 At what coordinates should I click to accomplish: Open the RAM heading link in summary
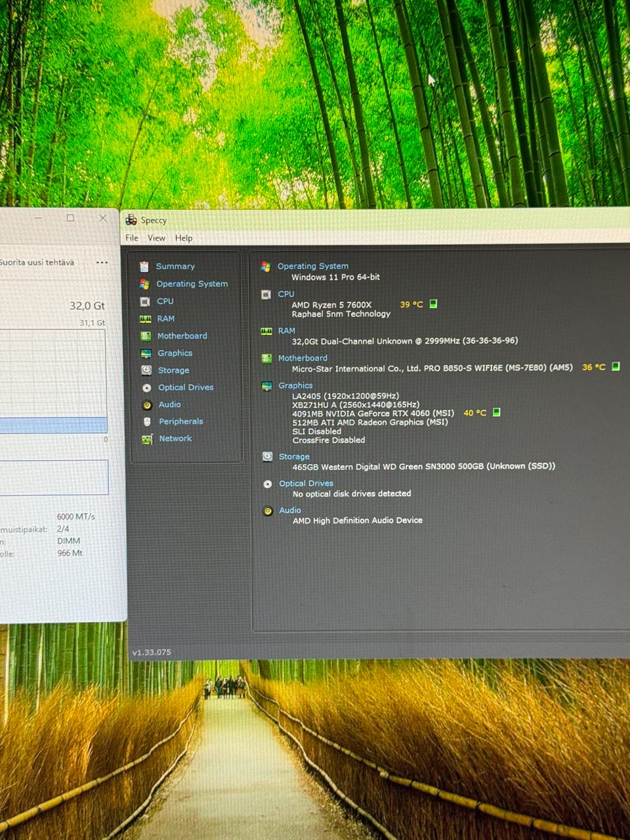(287, 331)
